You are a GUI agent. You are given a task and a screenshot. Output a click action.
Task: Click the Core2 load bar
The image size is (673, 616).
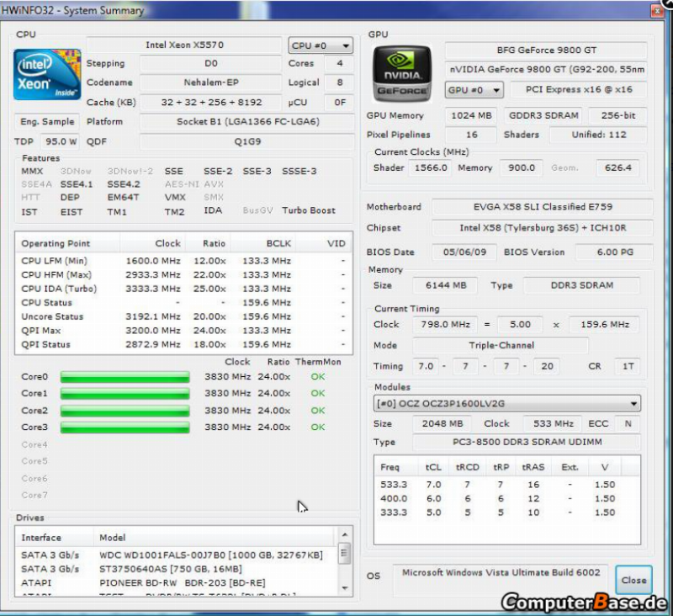(125, 411)
